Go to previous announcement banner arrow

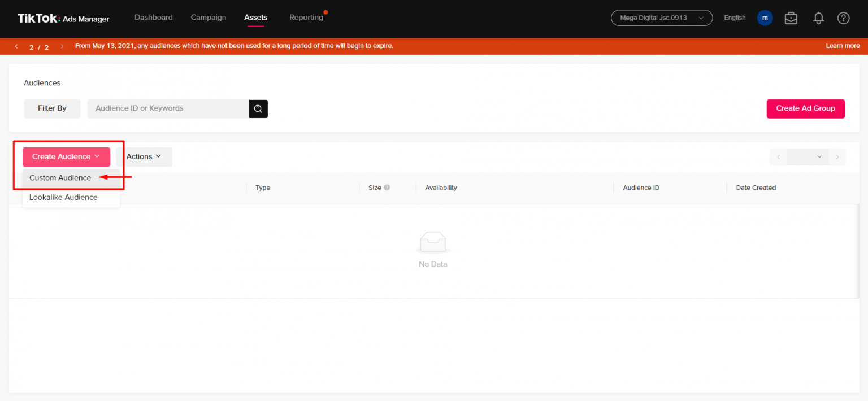(16, 46)
